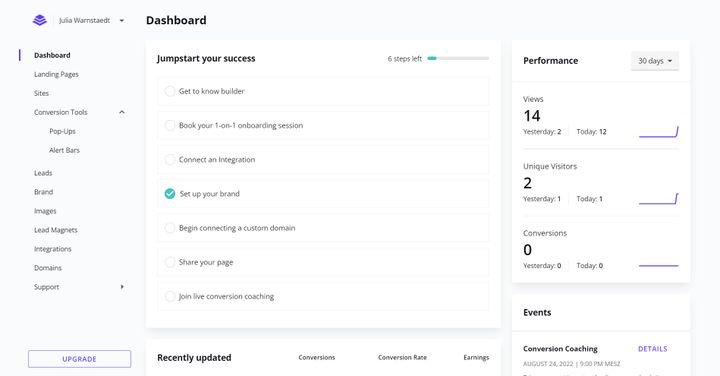Tick the Join live conversion coaching circle
Screen dimensions: 720x376
(170, 296)
